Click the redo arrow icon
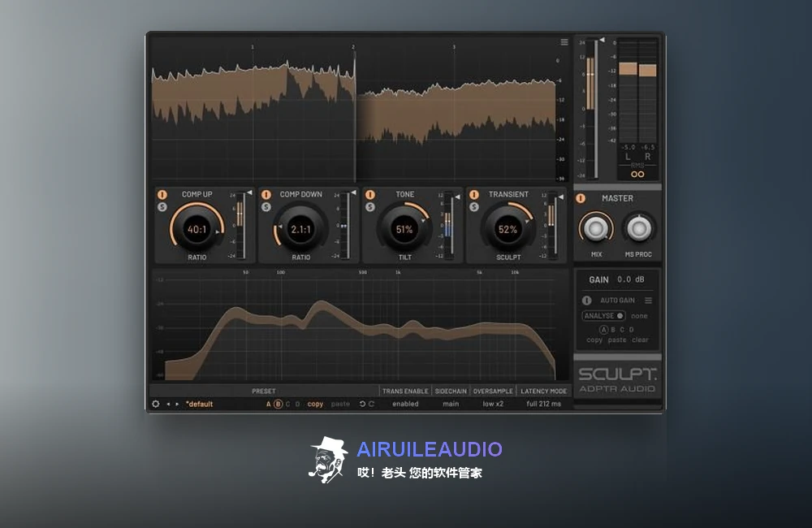 pos(371,405)
